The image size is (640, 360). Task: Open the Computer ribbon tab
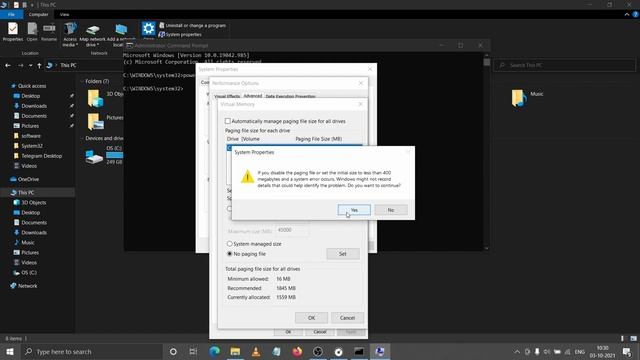pos(38,15)
